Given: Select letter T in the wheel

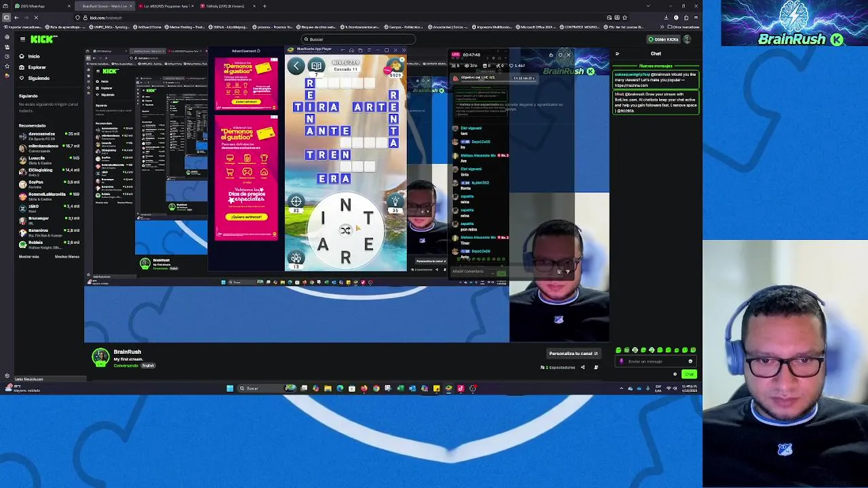Looking at the screenshot, I should point(368,218).
